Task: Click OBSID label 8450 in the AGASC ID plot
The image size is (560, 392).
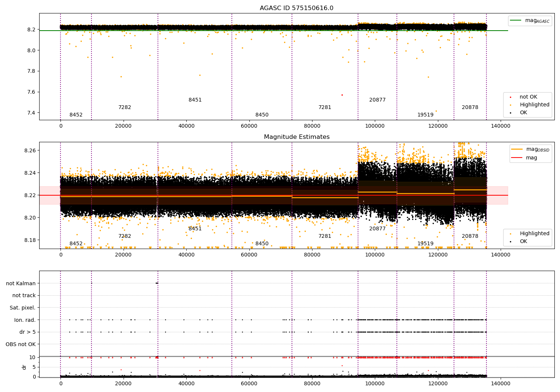Action: 262,115
